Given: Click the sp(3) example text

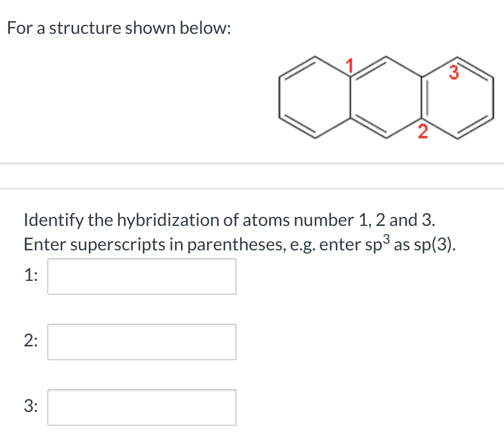Looking at the screenshot, I should click(433, 244).
